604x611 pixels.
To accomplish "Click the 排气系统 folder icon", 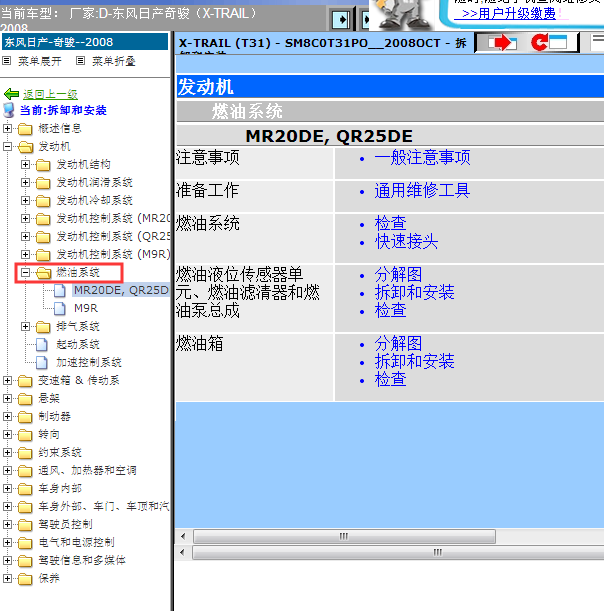I will pyautogui.click(x=43, y=327).
